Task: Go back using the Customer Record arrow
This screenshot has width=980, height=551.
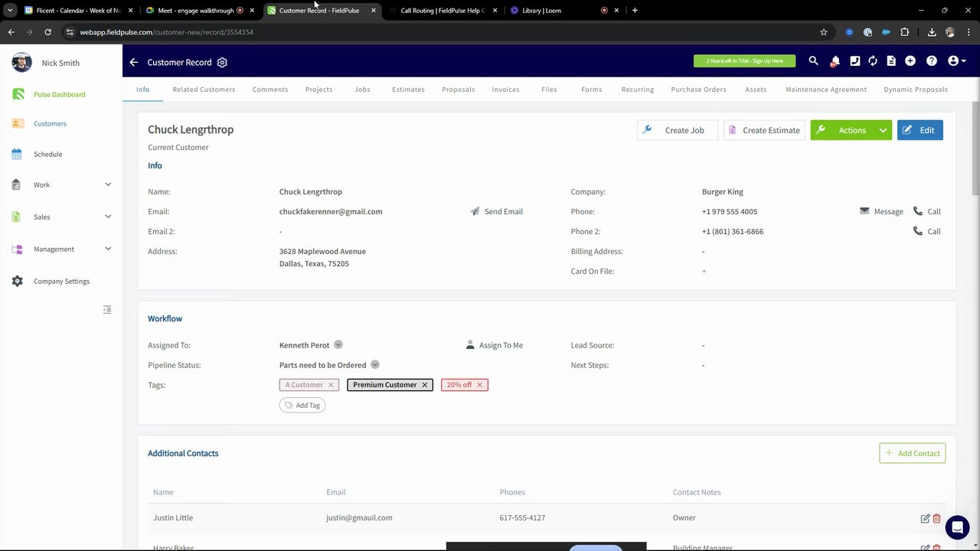Action: point(133,63)
